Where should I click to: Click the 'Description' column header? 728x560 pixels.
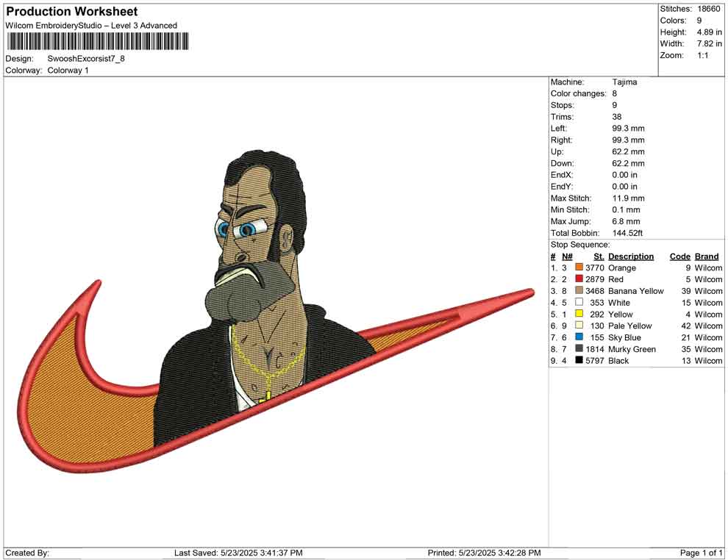(x=631, y=256)
